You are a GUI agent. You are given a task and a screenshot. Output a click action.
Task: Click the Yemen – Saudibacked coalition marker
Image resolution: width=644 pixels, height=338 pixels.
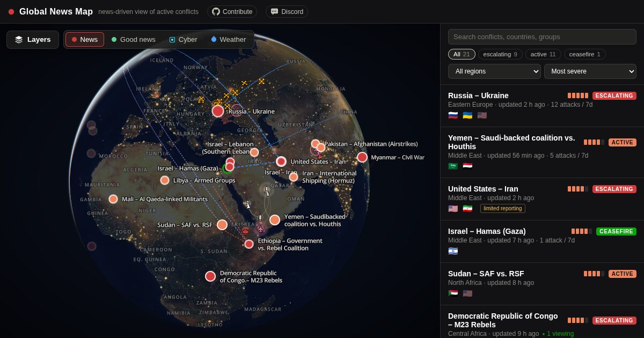coord(275,220)
